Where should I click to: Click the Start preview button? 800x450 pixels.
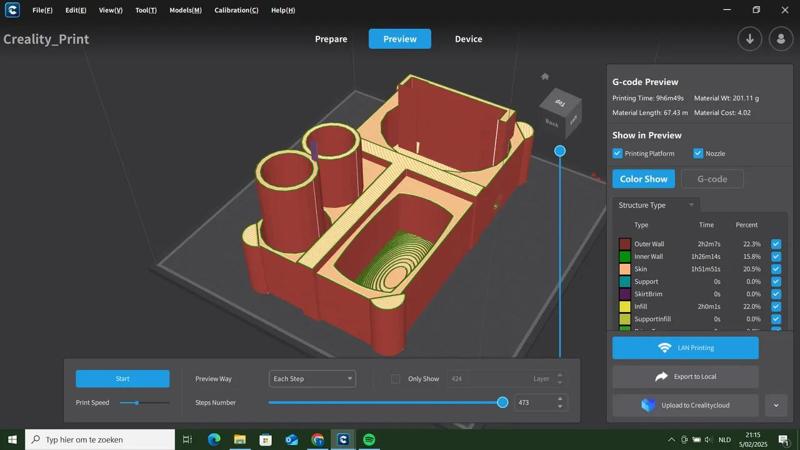(122, 379)
